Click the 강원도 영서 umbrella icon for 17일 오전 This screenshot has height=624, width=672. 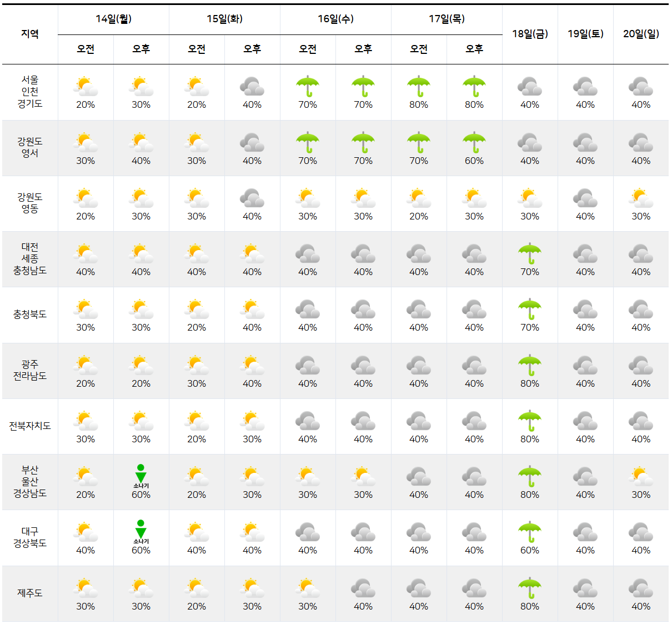click(x=419, y=143)
